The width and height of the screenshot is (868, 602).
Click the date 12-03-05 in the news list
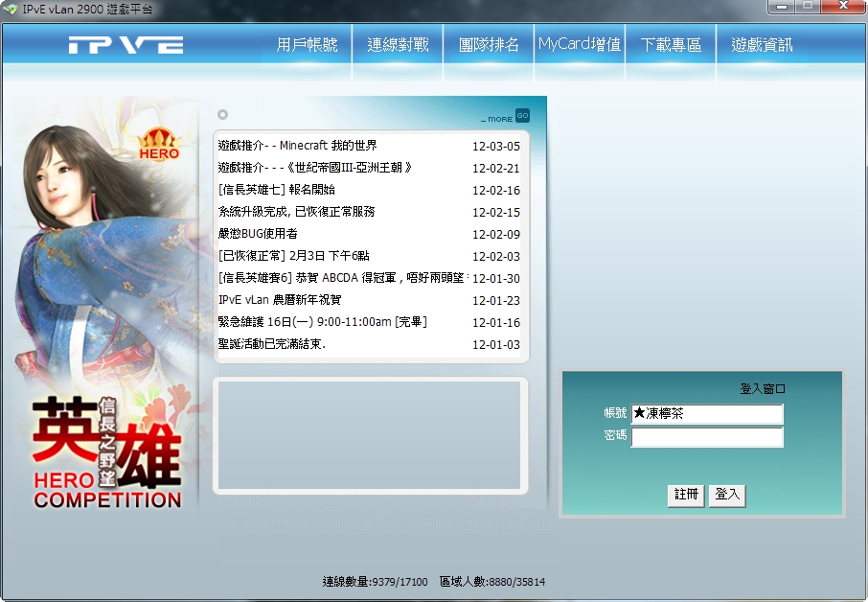tap(496, 147)
